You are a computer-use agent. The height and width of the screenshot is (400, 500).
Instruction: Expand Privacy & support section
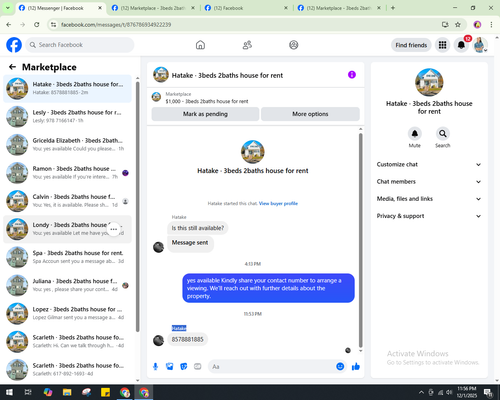pyautogui.click(x=429, y=216)
